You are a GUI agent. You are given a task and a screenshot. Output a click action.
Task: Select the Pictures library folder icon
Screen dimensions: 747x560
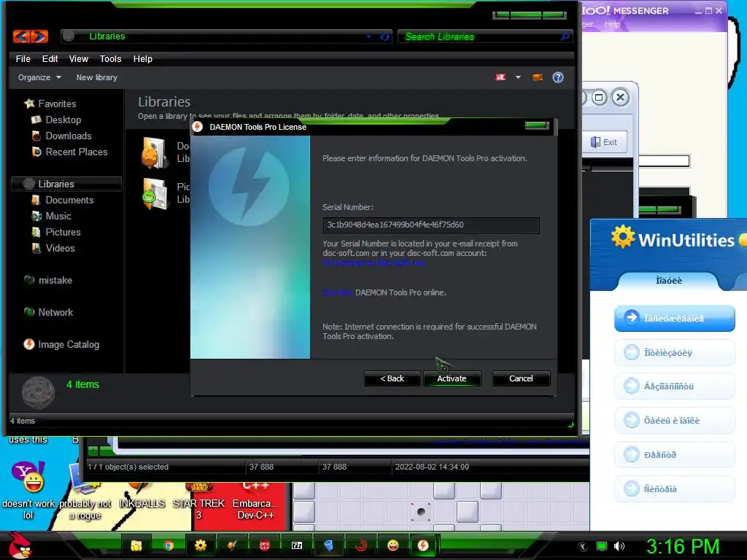155,194
